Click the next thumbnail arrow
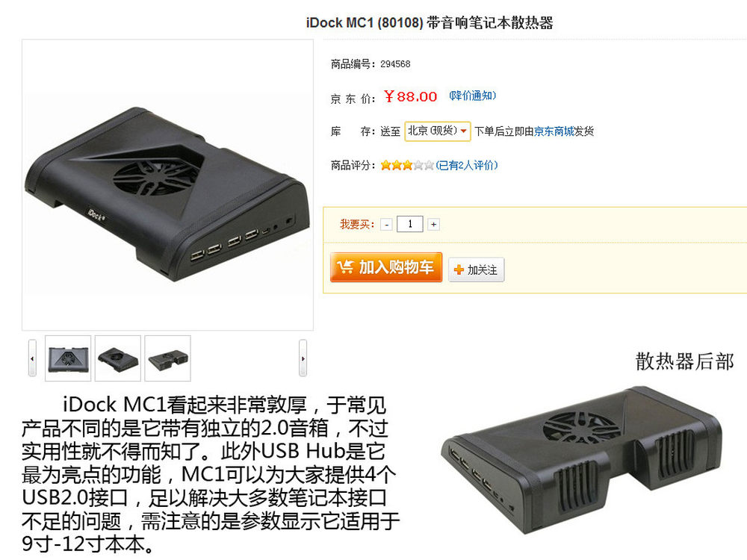This screenshot has height=560, width=747. click(x=303, y=358)
